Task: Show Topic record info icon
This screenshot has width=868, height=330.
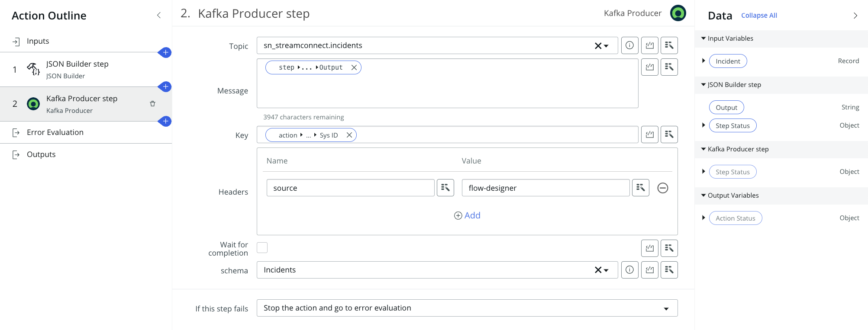Action: click(x=630, y=45)
